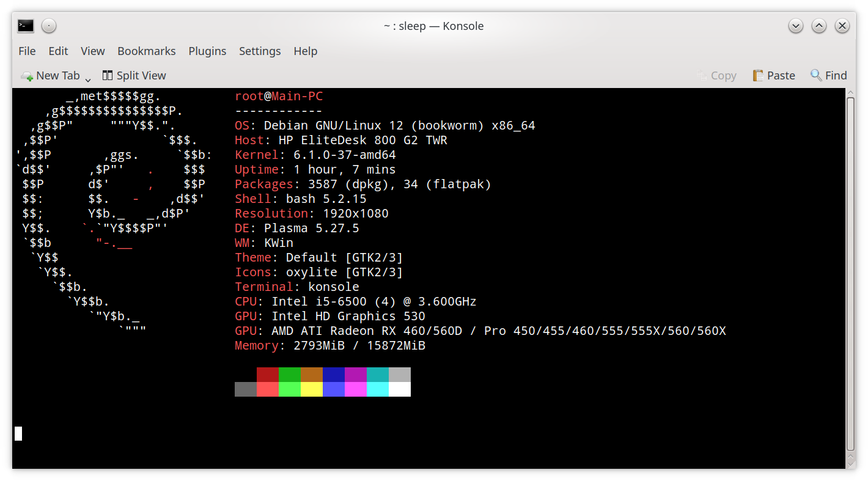
Task: Click the Kernel version 6.1.0-37-amd64
Action: click(345, 155)
